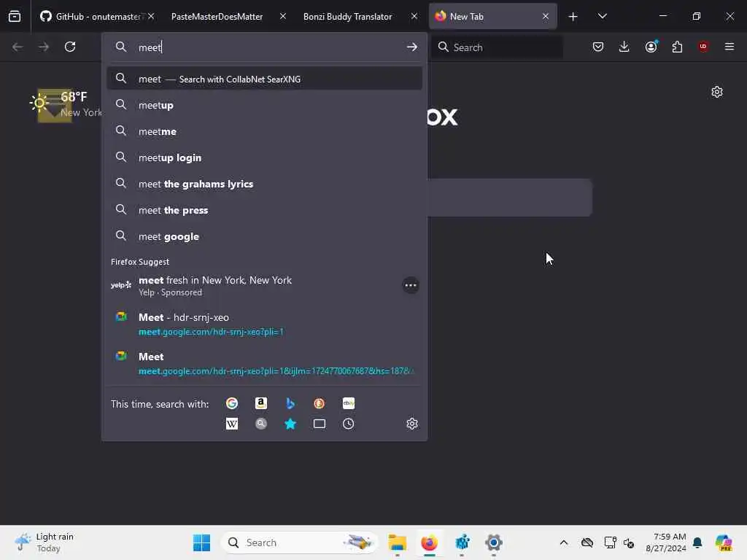Switch to the Bonzi Buddy Translator tab
747x560 pixels.
tap(347, 17)
